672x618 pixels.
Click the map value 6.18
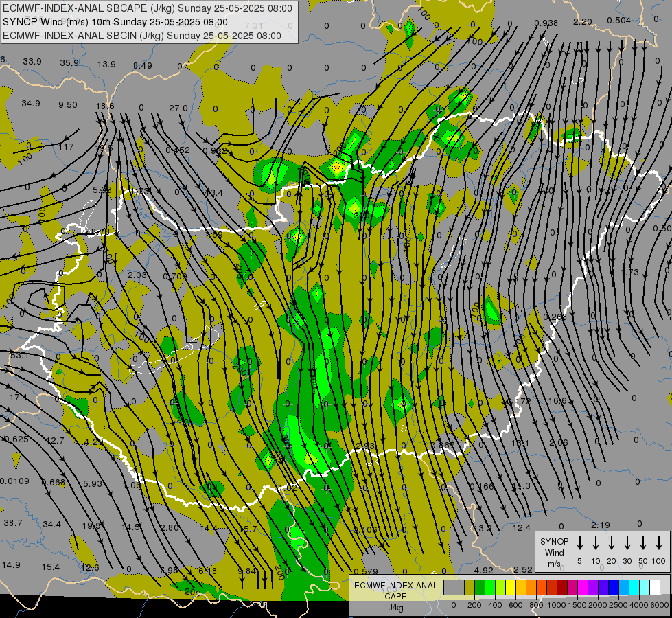208,571
